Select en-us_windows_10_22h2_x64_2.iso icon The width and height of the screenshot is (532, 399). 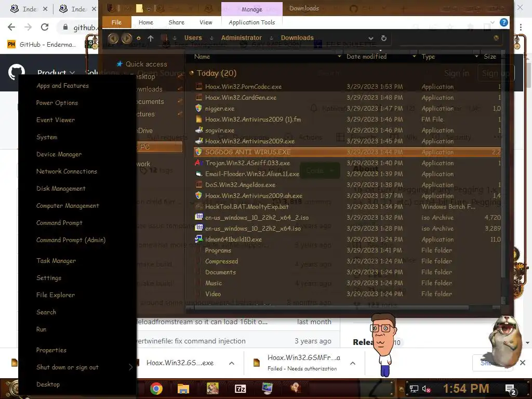(199, 217)
